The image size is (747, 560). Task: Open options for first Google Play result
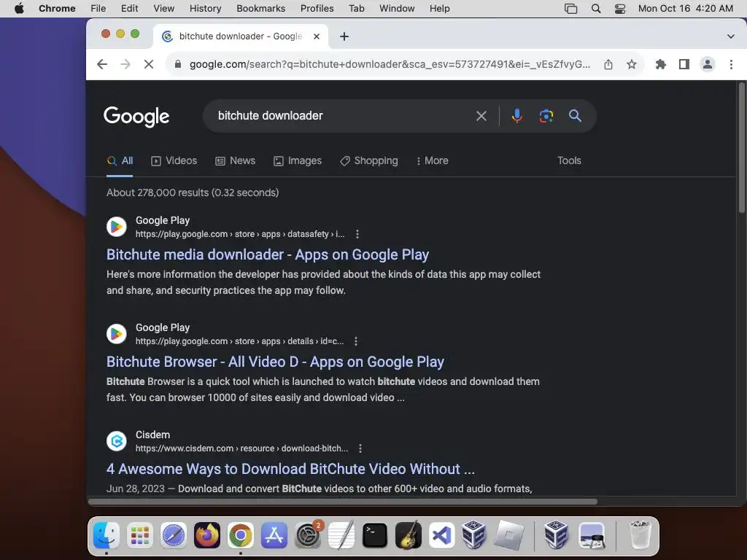click(x=357, y=234)
